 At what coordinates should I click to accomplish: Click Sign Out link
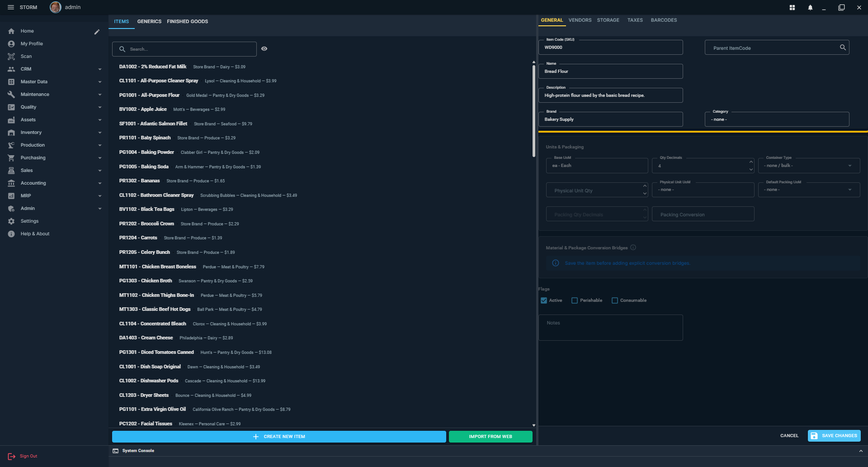(x=28, y=456)
